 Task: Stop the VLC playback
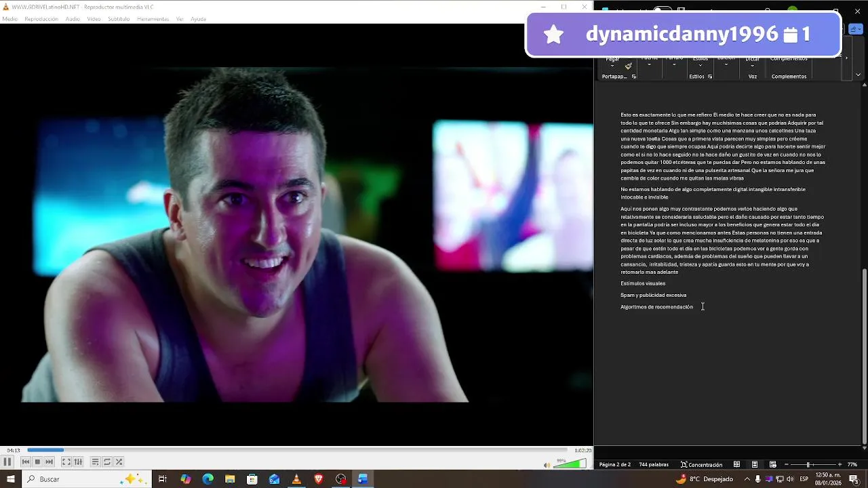tap(37, 462)
